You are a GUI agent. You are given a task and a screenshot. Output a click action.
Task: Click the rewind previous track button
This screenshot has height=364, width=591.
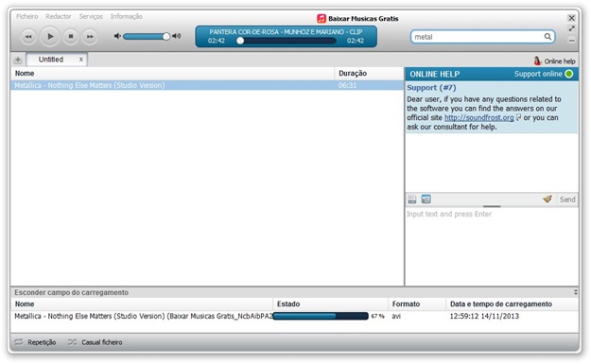coord(28,37)
